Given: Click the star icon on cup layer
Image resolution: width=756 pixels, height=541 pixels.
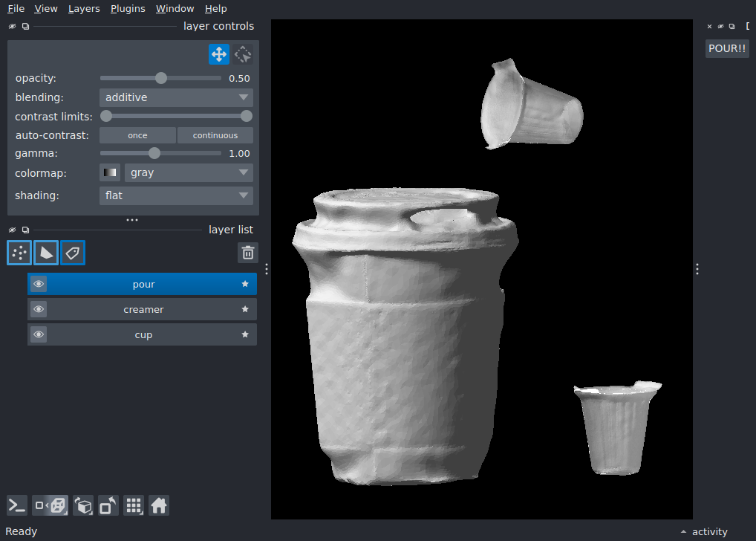Looking at the screenshot, I should (x=245, y=334).
